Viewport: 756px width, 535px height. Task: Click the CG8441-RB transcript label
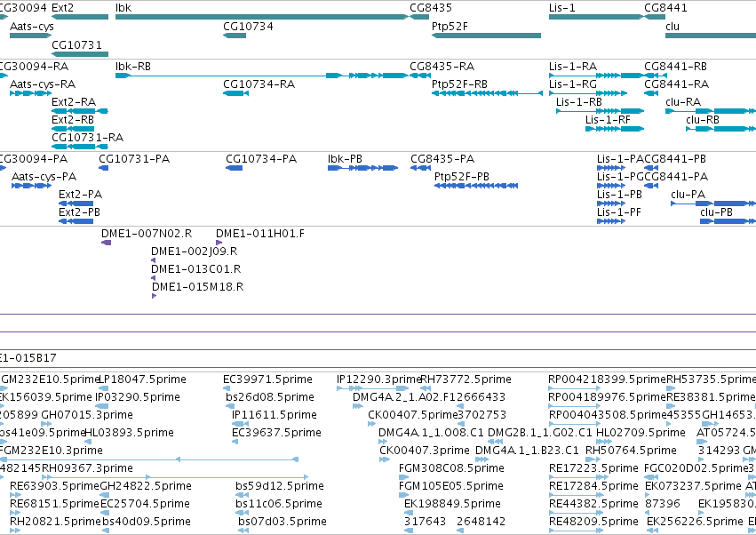[675, 66]
